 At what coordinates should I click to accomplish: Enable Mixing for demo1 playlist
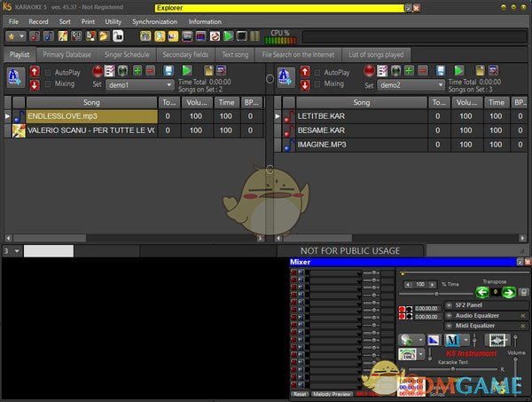tap(48, 84)
